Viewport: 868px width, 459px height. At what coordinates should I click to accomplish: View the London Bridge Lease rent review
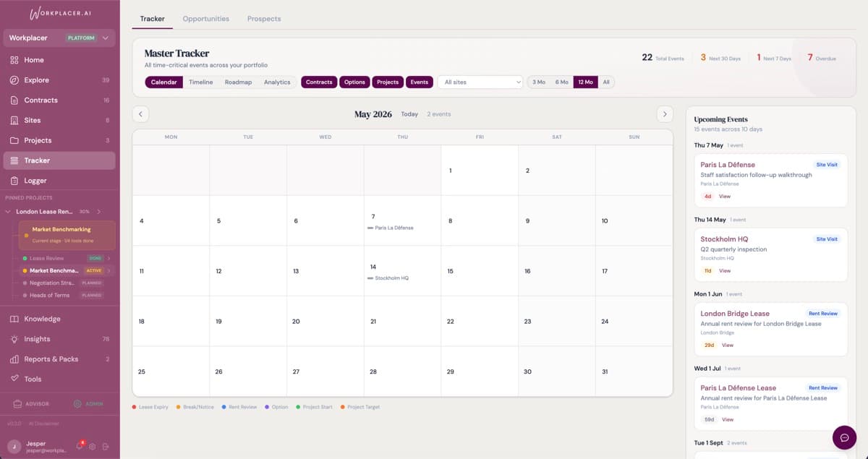(x=728, y=346)
